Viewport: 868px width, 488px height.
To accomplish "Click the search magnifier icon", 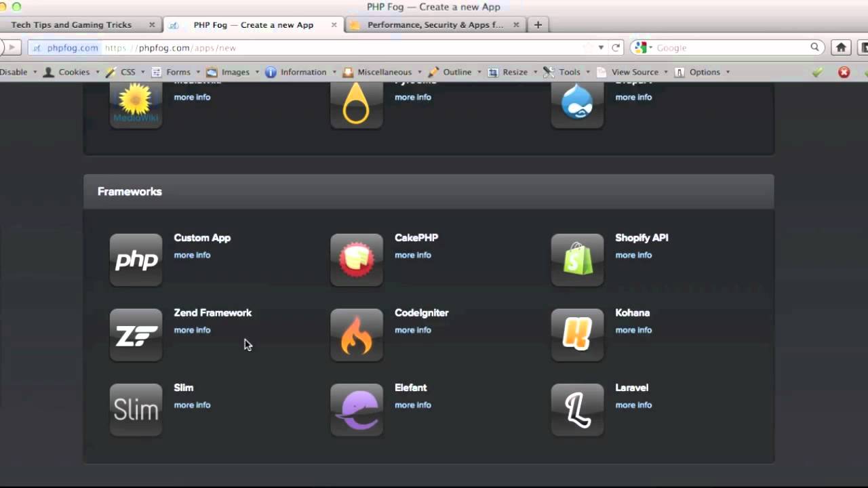I will [815, 47].
